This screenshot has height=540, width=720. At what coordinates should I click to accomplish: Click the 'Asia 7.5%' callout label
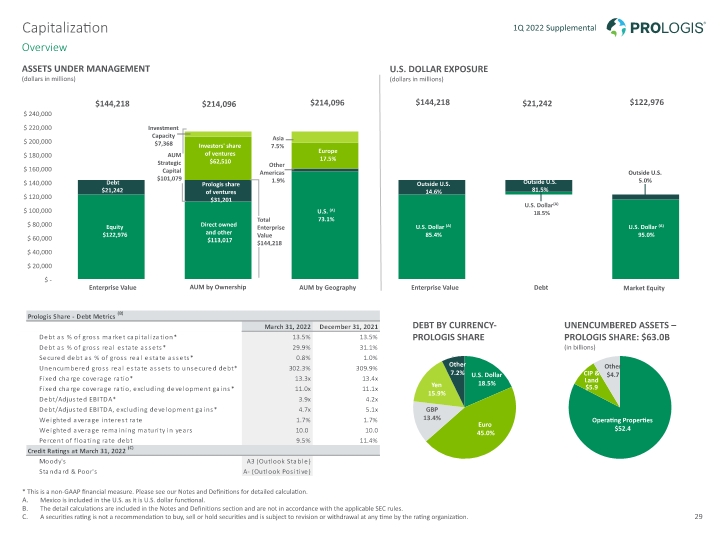click(278, 142)
